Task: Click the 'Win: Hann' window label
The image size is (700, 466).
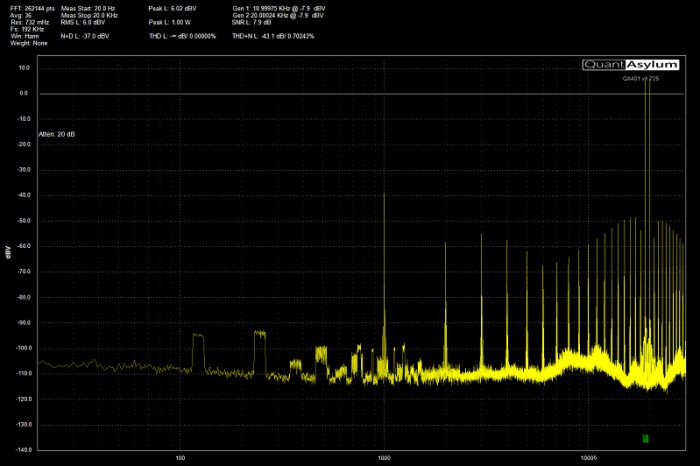Action: click(25, 36)
